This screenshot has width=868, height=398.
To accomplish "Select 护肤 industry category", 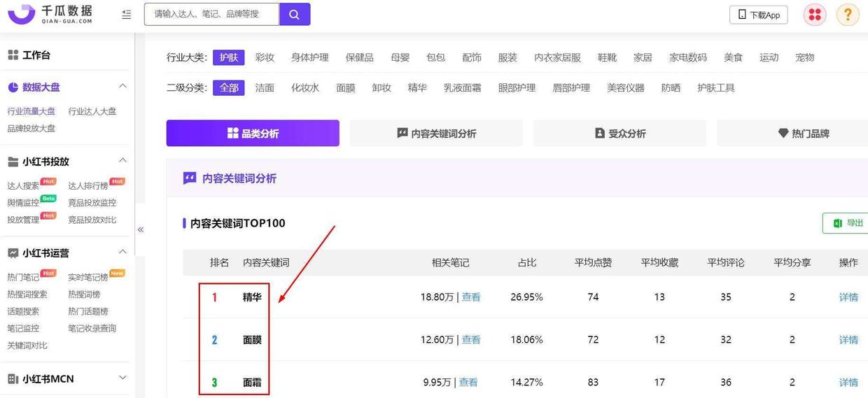I will coord(229,57).
